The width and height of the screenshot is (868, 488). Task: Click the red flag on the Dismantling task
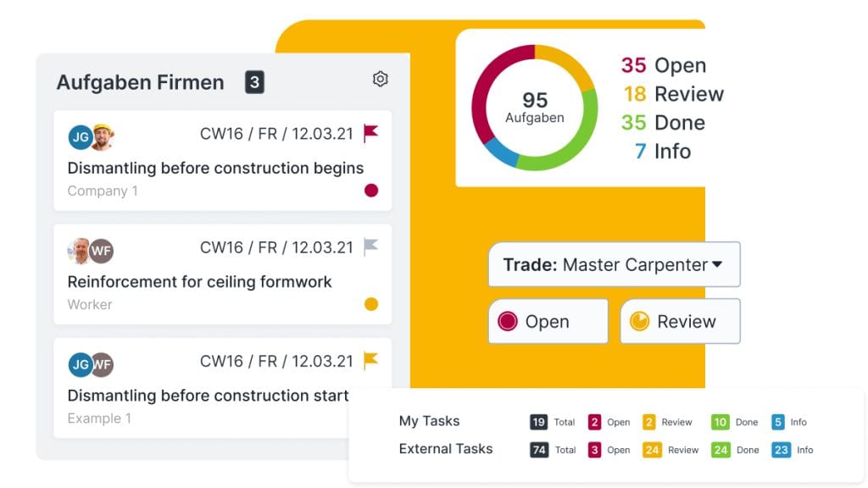[x=370, y=133]
